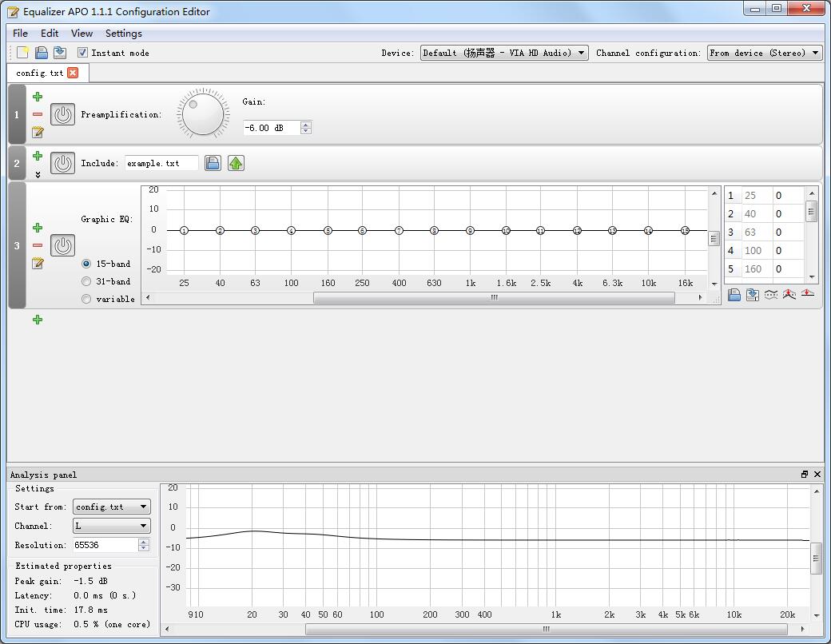This screenshot has height=644, width=831.
Task: Remove the Graphic EQ filter with red minus
Action: click(38, 245)
